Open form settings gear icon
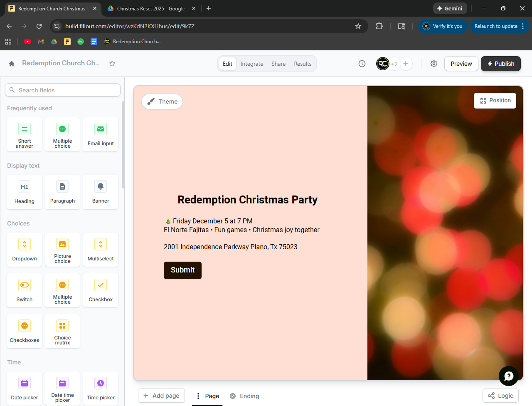 click(434, 64)
